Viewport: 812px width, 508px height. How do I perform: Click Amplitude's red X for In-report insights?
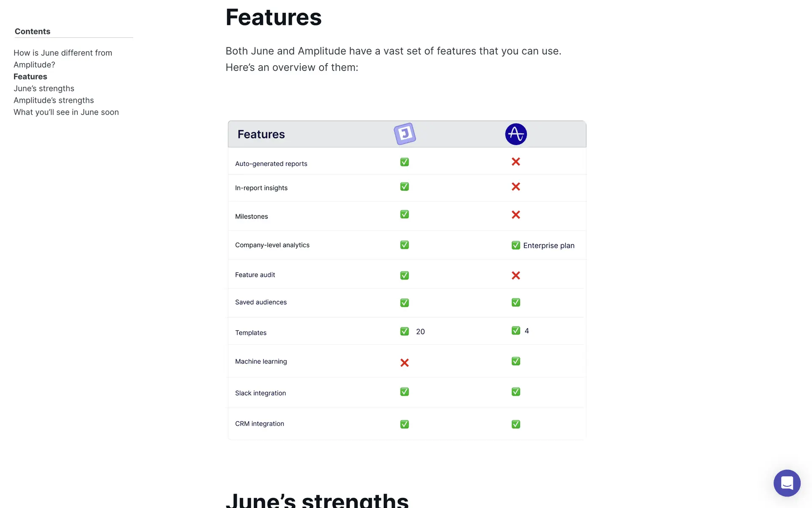click(x=516, y=187)
